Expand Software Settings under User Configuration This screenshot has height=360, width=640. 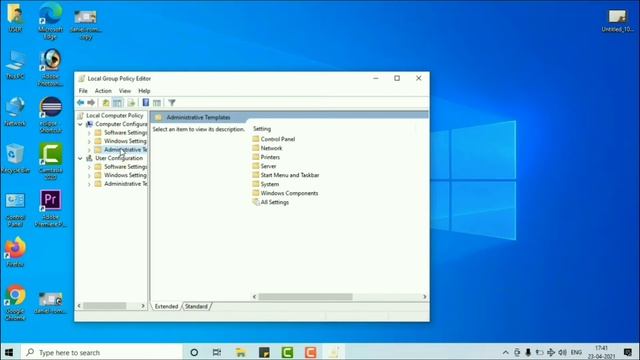[x=89, y=167]
